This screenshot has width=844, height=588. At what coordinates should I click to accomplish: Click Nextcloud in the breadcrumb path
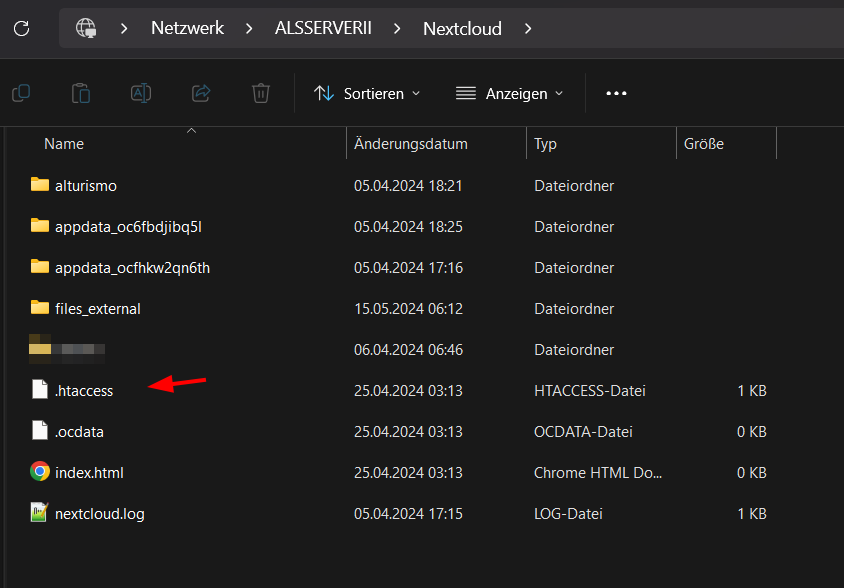[x=462, y=28]
